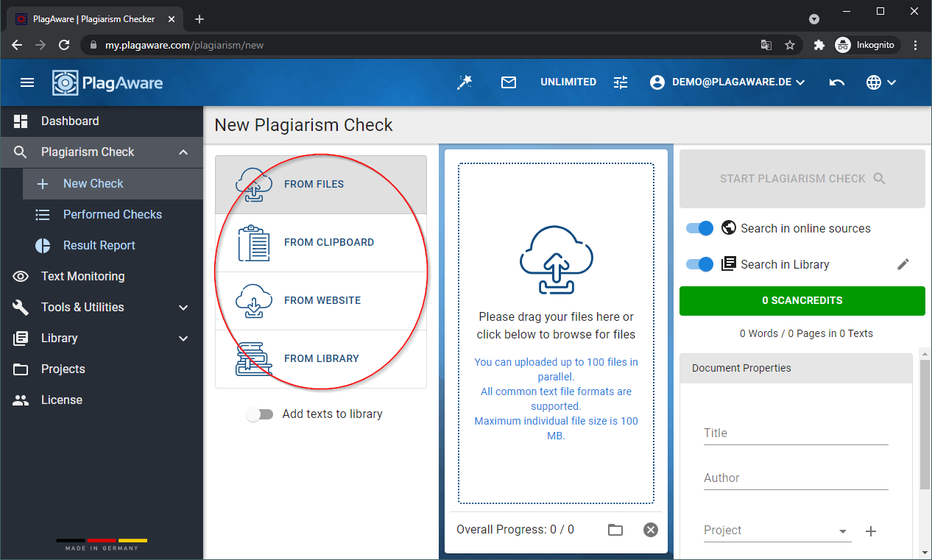Open a new browser tab
Screen dimensions: 932x560
[x=200, y=19]
